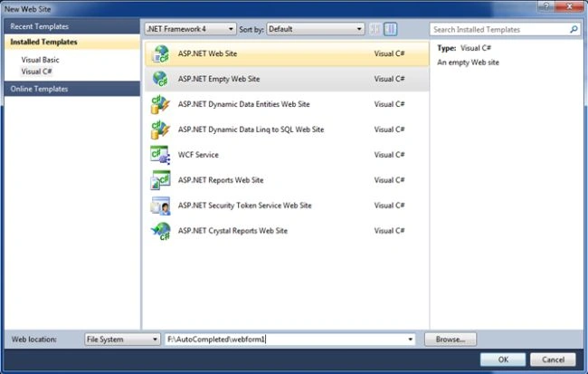Select ASP.NET Reports Web Site name
The image size is (588, 374).
point(221,180)
